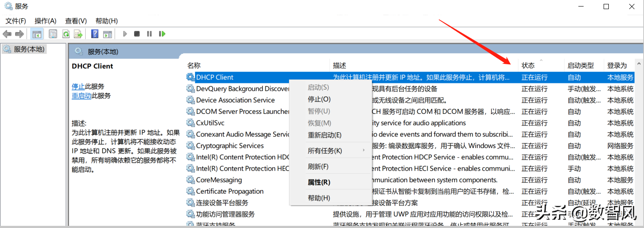Click the Restart Service toolbar icon
Image resolution: width=644 pixels, height=228 pixels.
coord(162,34)
